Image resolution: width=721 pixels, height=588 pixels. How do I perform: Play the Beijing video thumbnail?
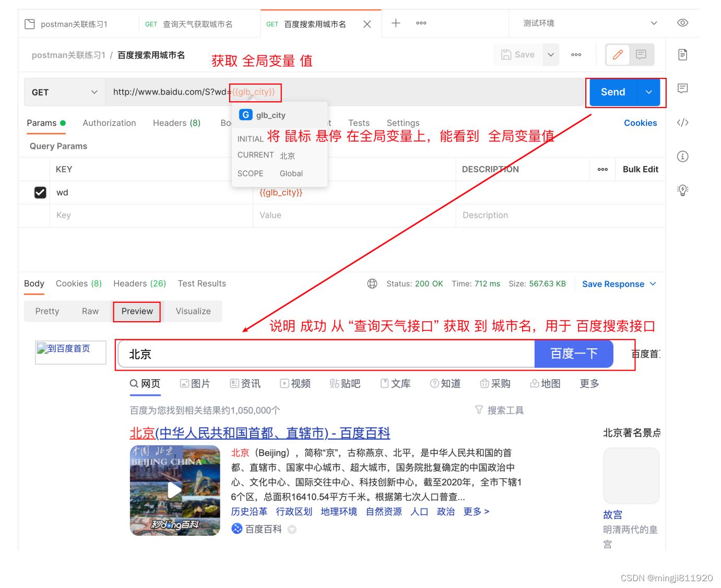coord(174,490)
